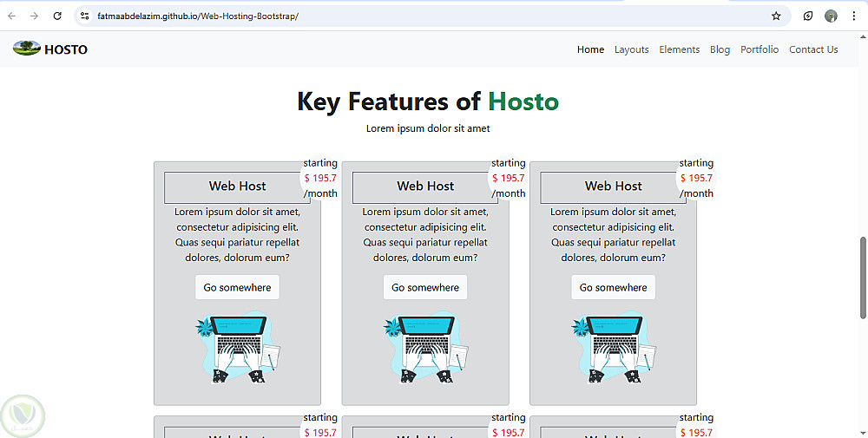Click Web Host title in third card
Viewport: 868px width, 438px height.
click(614, 186)
